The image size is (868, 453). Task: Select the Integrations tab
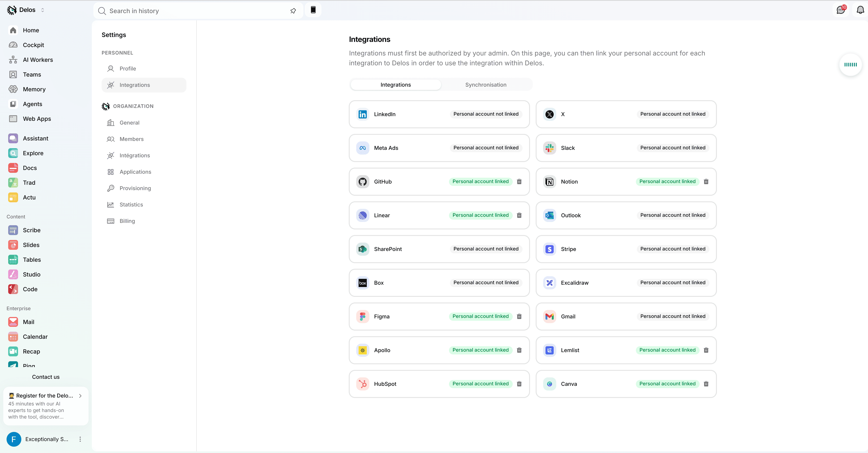[x=396, y=85]
